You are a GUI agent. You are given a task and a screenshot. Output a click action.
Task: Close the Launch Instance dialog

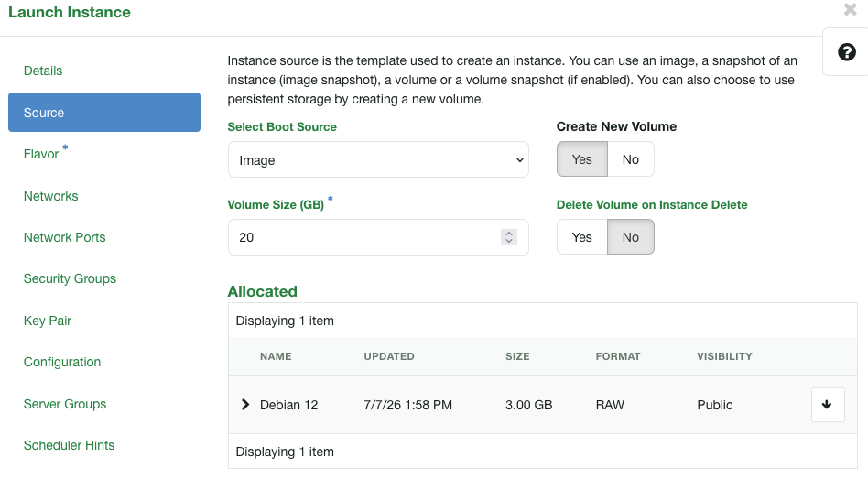[850, 9]
